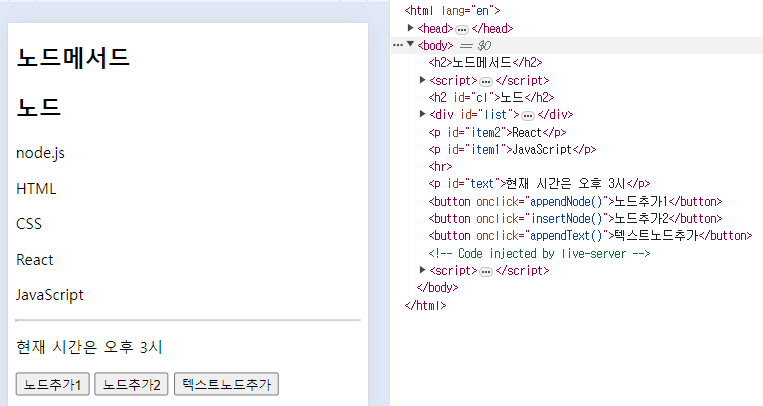Image resolution: width=763 pixels, height=406 pixels.
Task: Click the ellipsis badge inside head tag
Action: [x=462, y=30]
